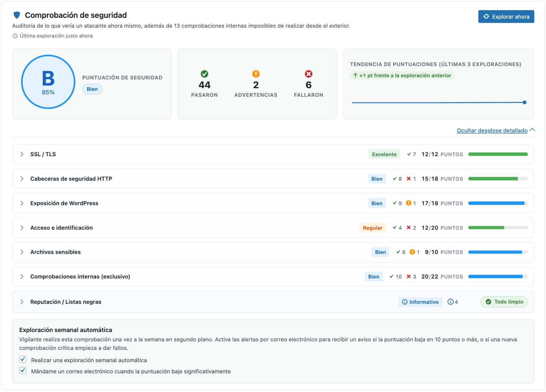Viewport: 546px width, 392px height.
Task: Click the green checkmark in Cabeceras de seguridad row
Action: (395, 178)
